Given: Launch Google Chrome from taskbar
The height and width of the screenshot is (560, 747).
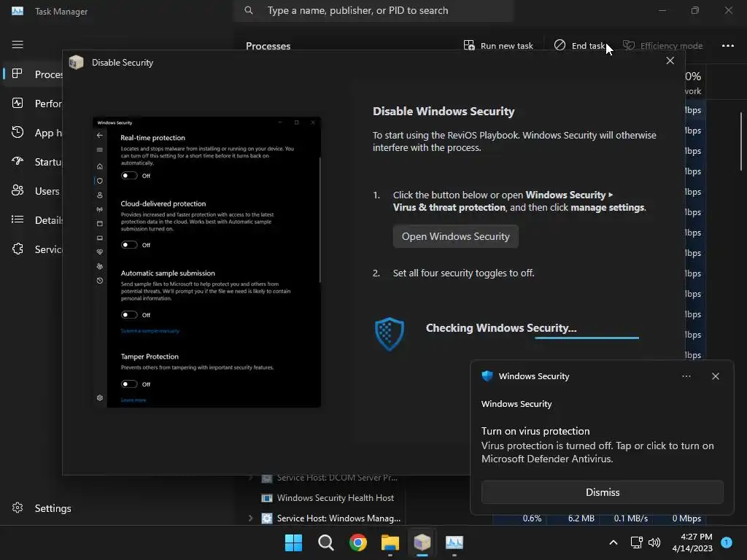Looking at the screenshot, I should [x=357, y=542].
